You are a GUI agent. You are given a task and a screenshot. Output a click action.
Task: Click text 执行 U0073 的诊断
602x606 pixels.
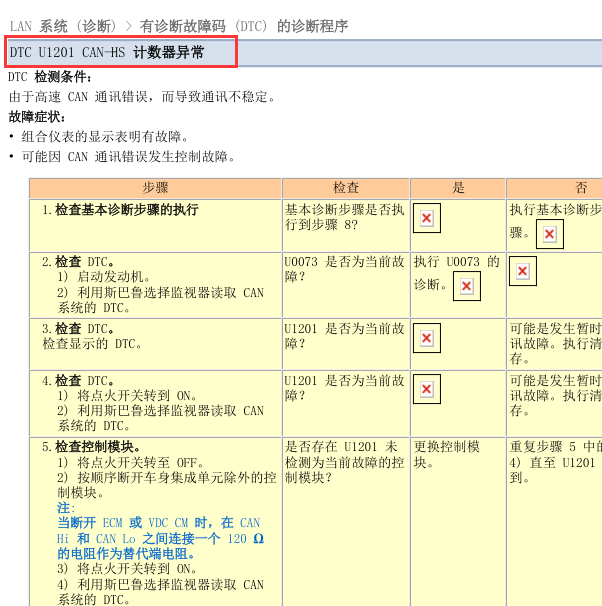pos(457,273)
